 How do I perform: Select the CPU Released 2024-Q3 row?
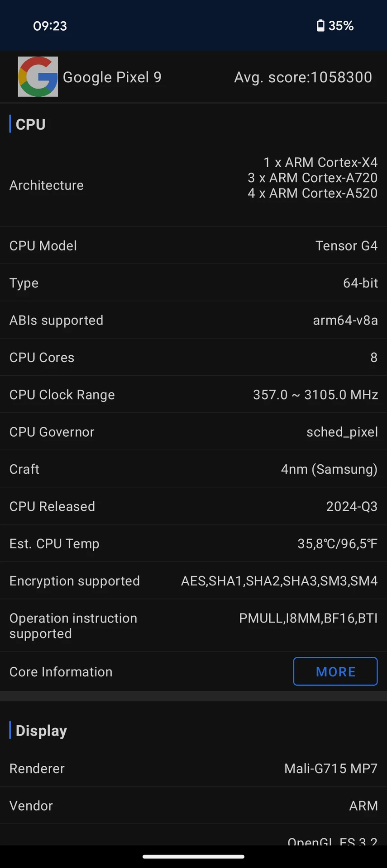pyautogui.click(x=193, y=506)
